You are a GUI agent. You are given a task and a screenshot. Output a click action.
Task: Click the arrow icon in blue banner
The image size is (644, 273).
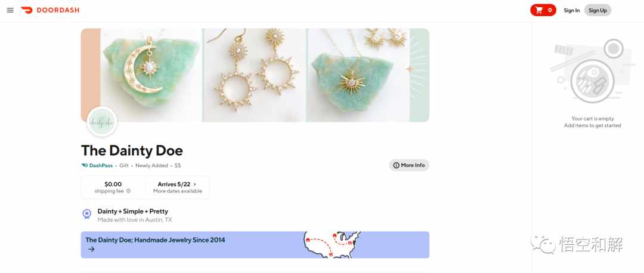click(91, 249)
